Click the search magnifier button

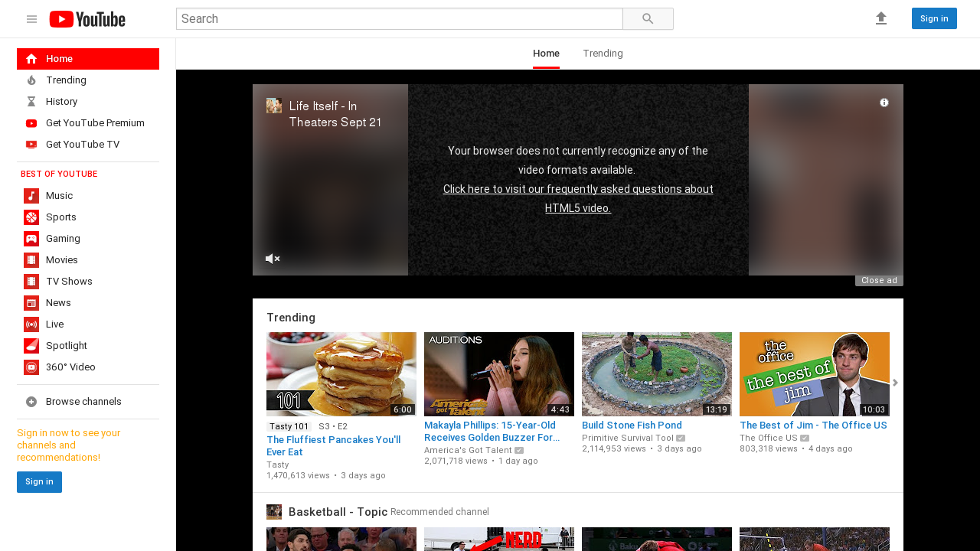[648, 19]
